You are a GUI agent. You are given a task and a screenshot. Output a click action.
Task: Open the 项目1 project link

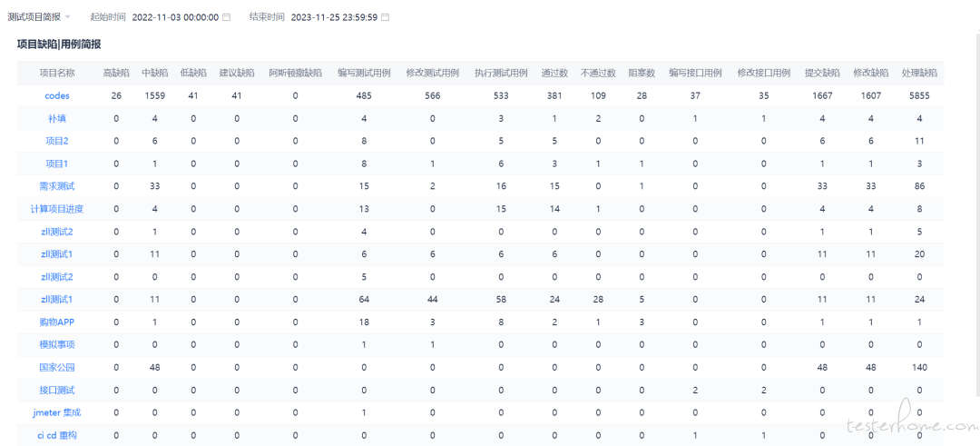pos(57,164)
